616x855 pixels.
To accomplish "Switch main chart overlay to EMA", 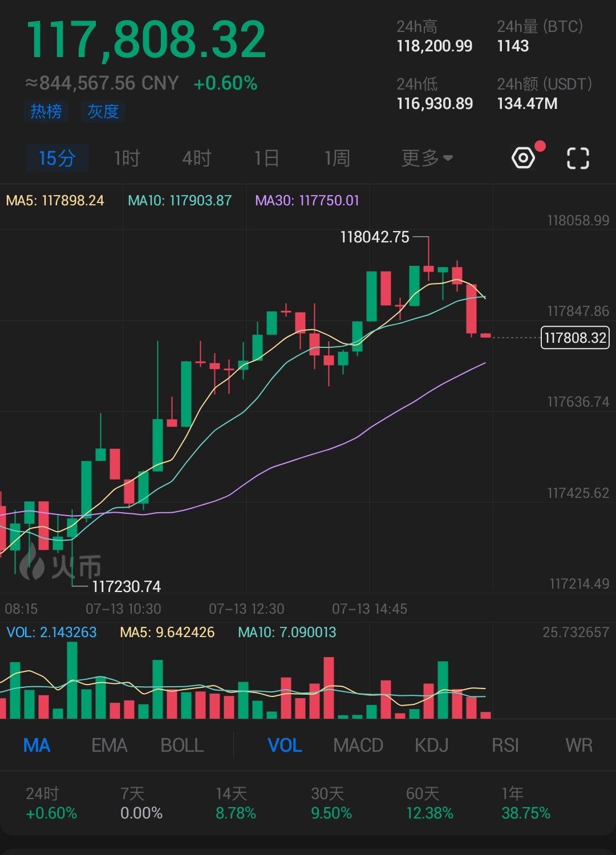I will click(x=109, y=745).
